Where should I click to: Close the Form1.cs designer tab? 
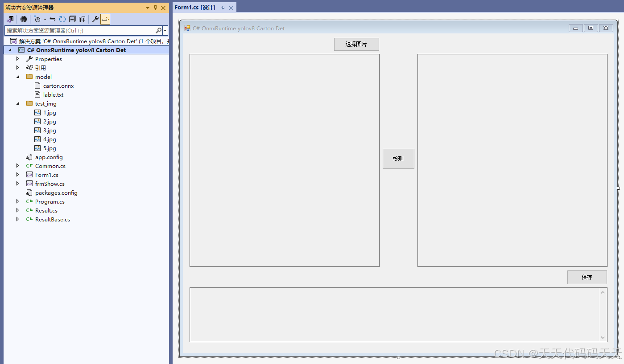click(231, 8)
